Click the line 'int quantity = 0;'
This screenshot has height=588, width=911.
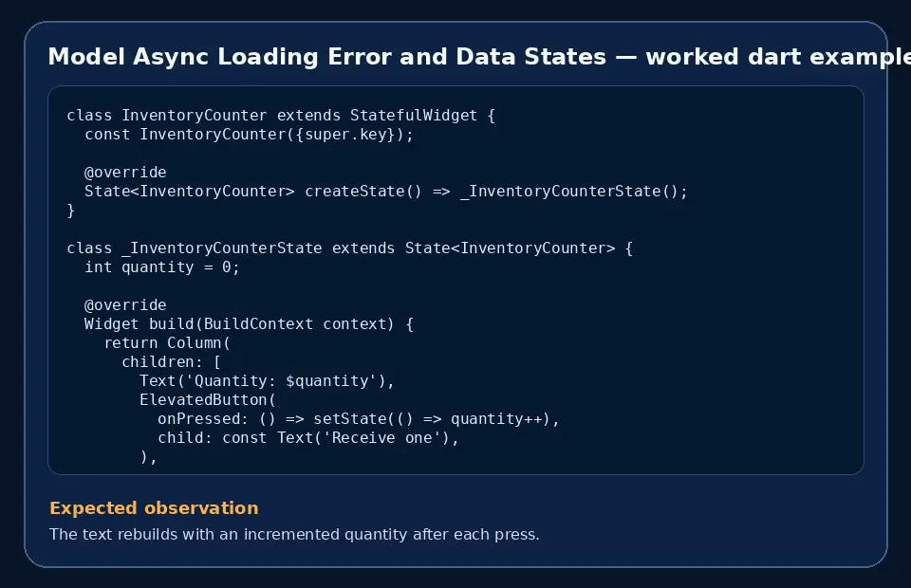(162, 267)
